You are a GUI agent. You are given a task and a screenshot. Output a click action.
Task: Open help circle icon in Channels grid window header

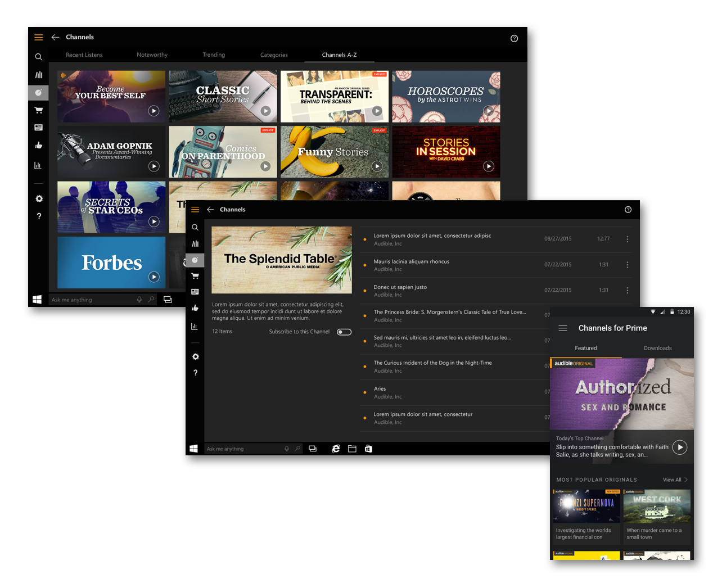point(514,38)
